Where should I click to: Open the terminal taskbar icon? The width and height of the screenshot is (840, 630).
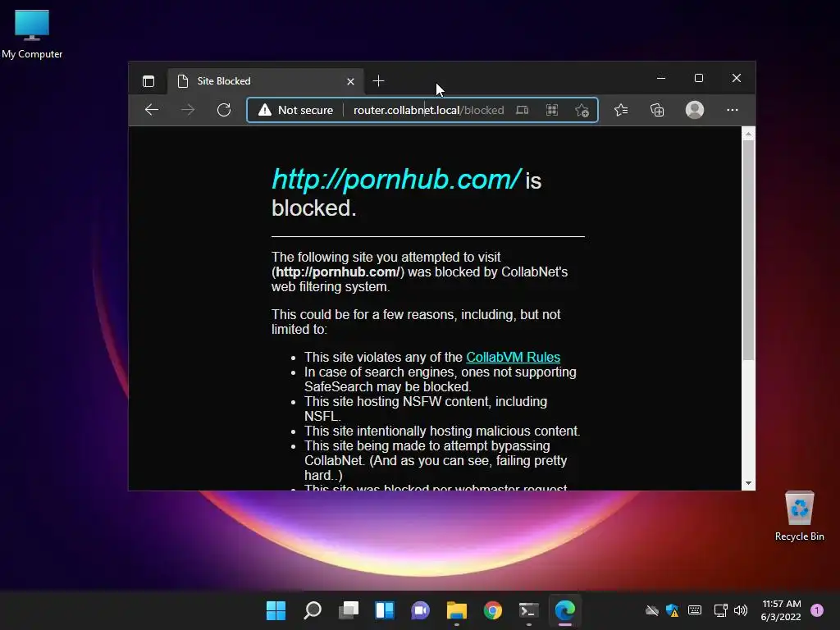pyautogui.click(x=529, y=610)
